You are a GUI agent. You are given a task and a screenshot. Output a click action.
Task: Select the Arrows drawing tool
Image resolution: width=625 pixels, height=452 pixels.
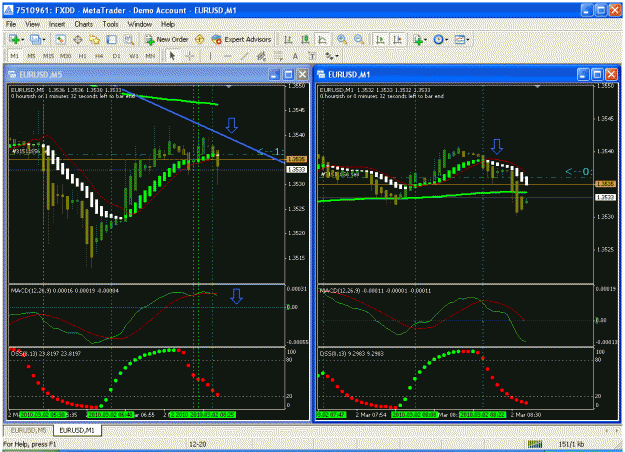click(329, 56)
